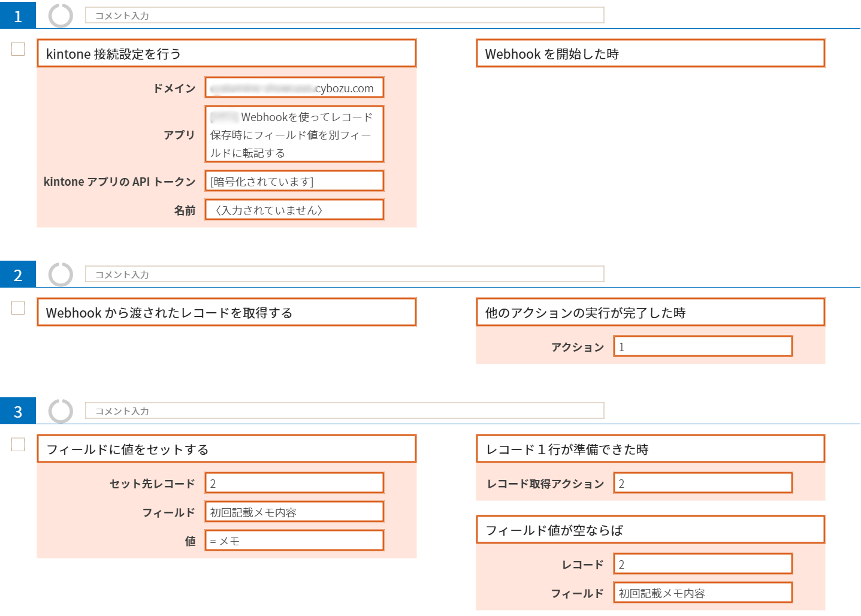Image resolution: width=861 pixels, height=616 pixels.
Task: Click the セット先レコード label
Action: (x=152, y=484)
